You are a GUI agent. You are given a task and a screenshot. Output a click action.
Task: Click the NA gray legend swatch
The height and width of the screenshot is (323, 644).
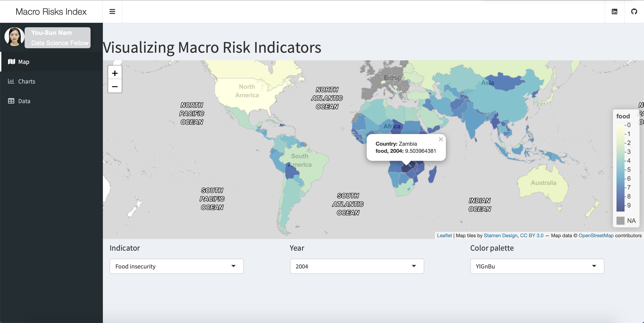[x=620, y=220]
